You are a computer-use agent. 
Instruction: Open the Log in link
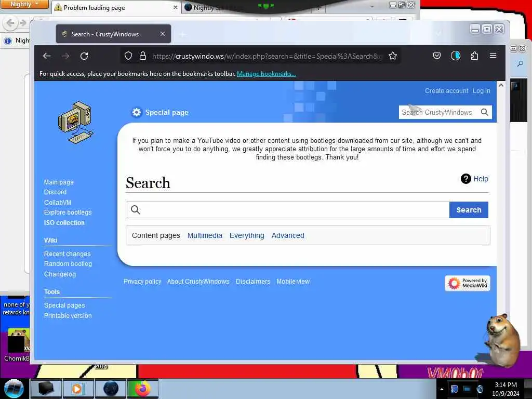point(482,90)
